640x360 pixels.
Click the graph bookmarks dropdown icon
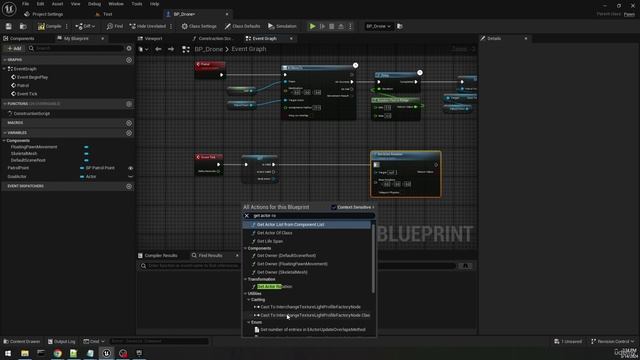point(143,49)
